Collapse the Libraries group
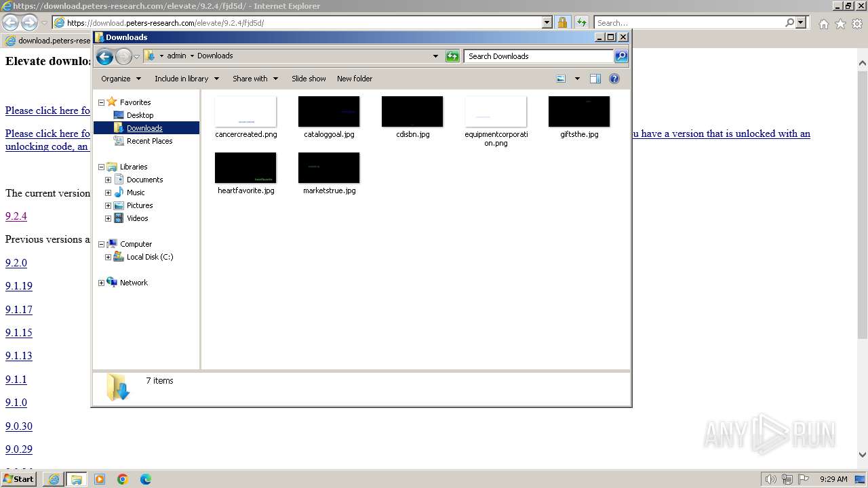 pos(102,167)
